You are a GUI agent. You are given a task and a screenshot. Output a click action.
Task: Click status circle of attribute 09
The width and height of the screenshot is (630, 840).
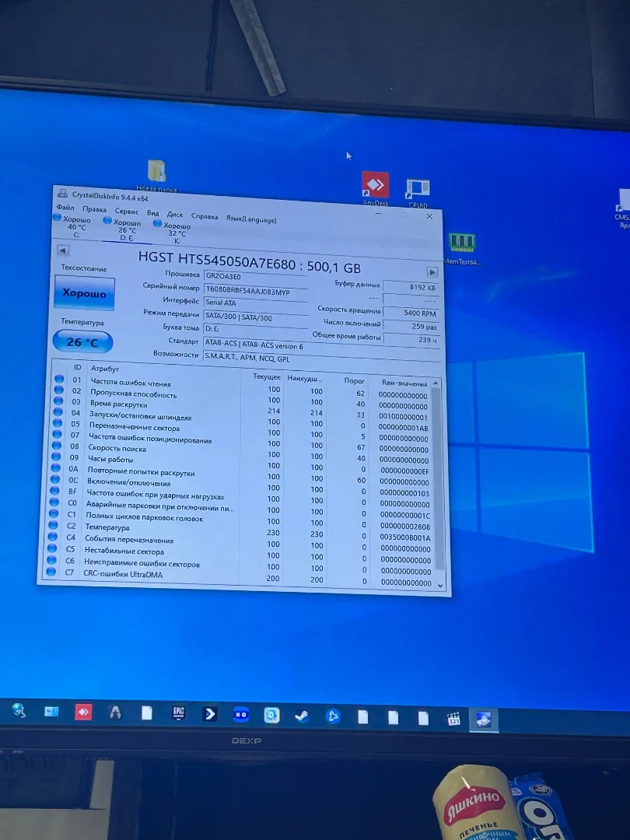(x=56, y=457)
